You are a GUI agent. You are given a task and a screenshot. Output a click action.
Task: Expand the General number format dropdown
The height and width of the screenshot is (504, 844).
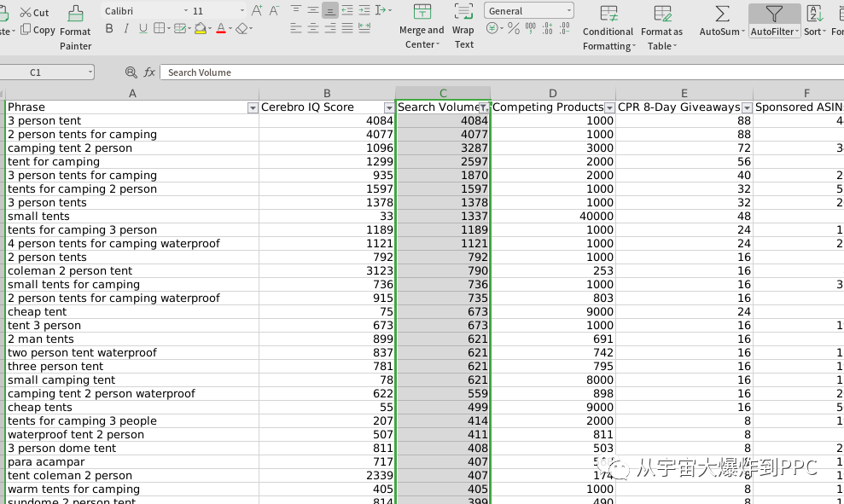pos(568,11)
